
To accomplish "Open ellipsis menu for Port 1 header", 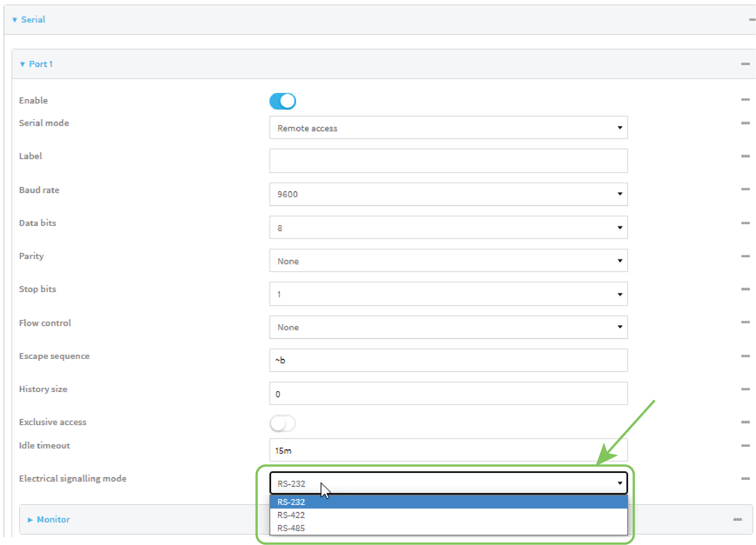I will click(745, 64).
